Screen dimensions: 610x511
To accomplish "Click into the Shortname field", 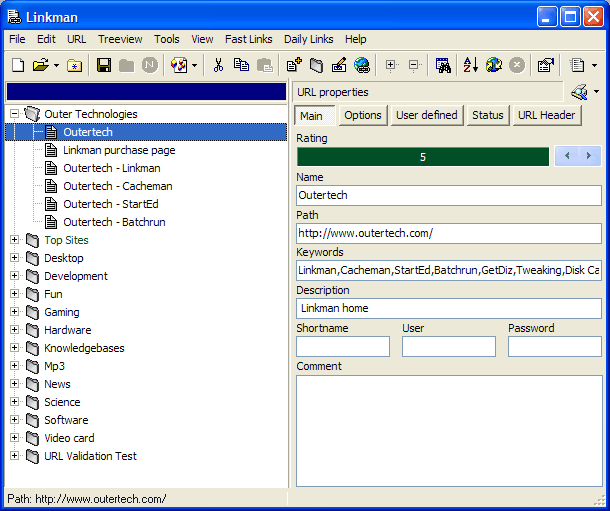I will [343, 346].
